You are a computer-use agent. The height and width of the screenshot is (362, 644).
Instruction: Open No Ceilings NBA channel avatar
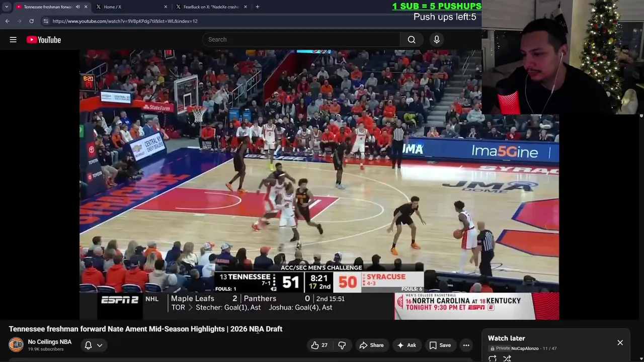point(16,345)
